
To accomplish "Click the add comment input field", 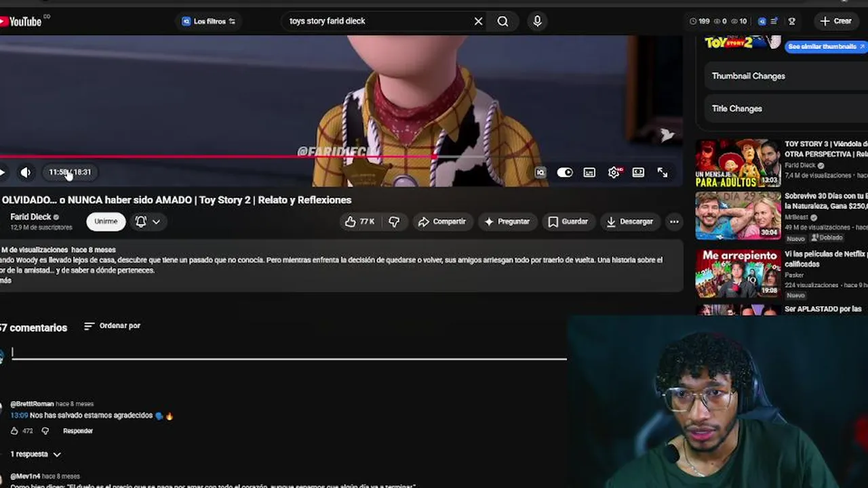I will [x=289, y=352].
